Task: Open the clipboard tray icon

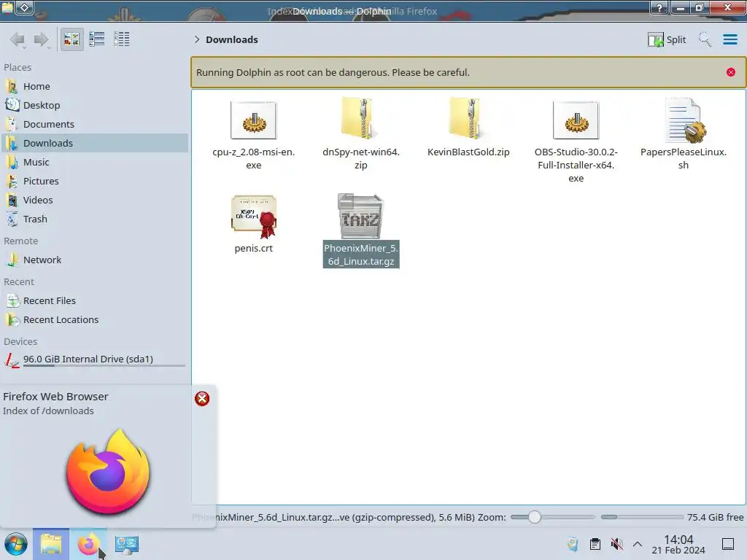Action: coord(595,544)
